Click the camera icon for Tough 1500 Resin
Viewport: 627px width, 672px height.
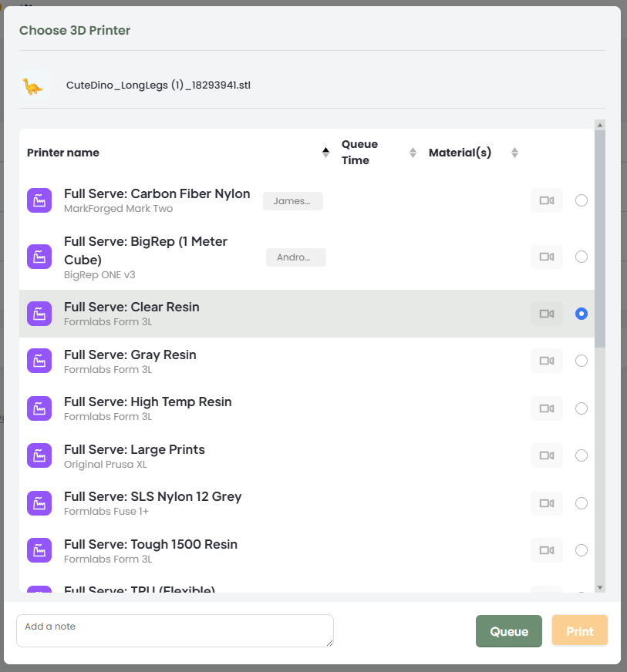click(546, 550)
